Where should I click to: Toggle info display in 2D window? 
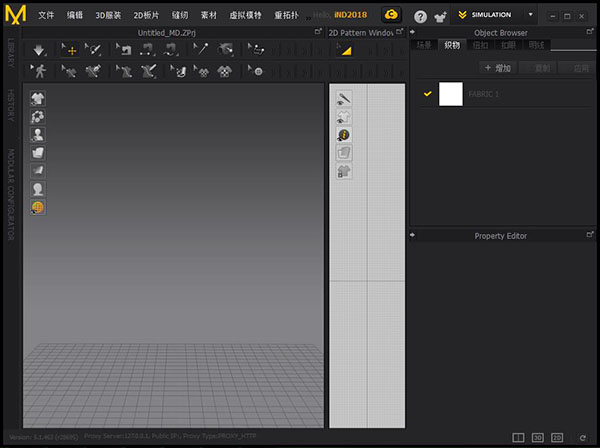(x=344, y=135)
